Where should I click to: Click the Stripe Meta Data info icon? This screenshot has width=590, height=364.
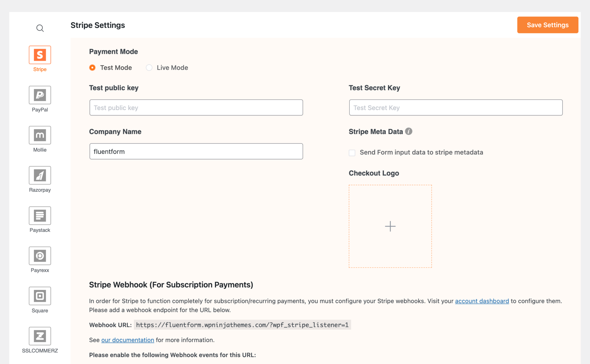coord(409,131)
